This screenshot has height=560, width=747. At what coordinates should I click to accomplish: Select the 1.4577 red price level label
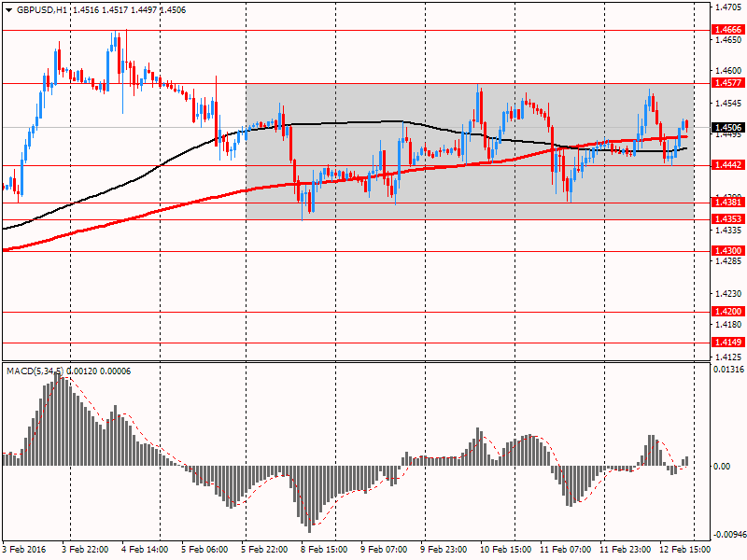pyautogui.click(x=727, y=83)
